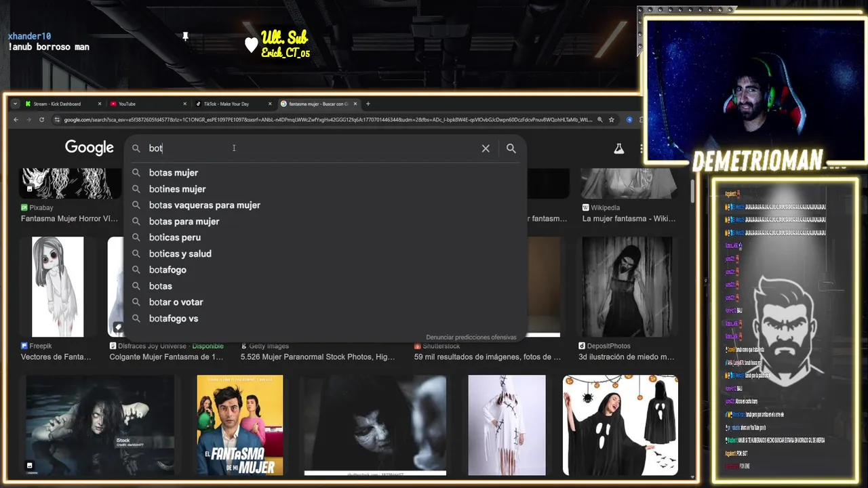Open Disfraces Joy Universe 'Colgante Mujer Fantasma' link

166,357
